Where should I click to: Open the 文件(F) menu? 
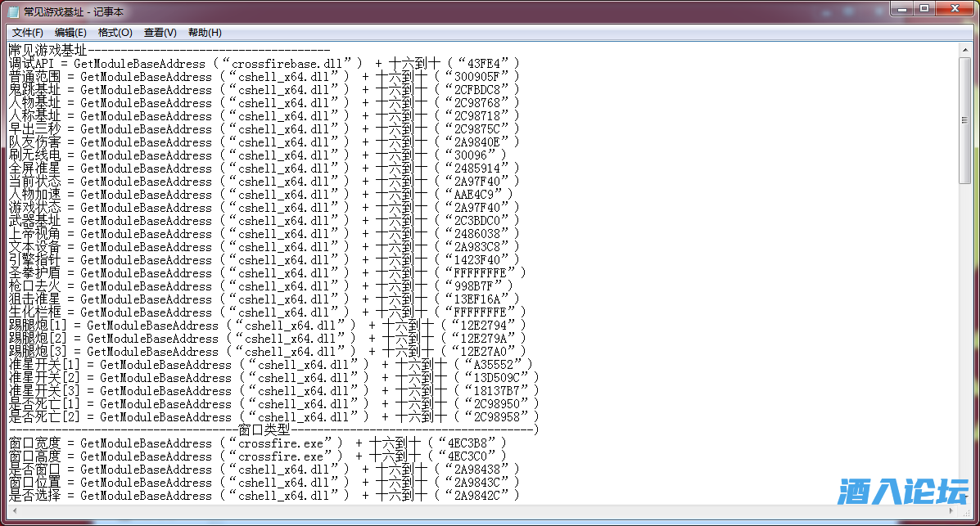pos(28,33)
